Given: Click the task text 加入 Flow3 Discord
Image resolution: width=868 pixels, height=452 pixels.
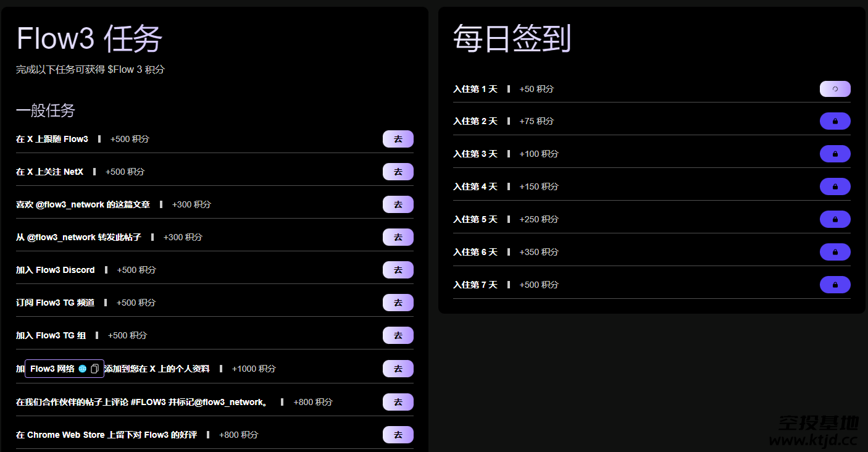Looking at the screenshot, I should click(56, 270).
